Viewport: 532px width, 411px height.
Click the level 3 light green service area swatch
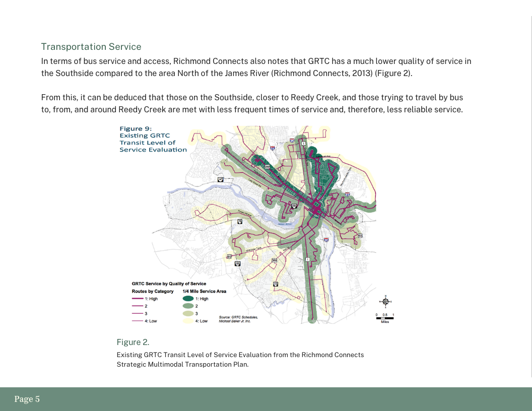188,313
